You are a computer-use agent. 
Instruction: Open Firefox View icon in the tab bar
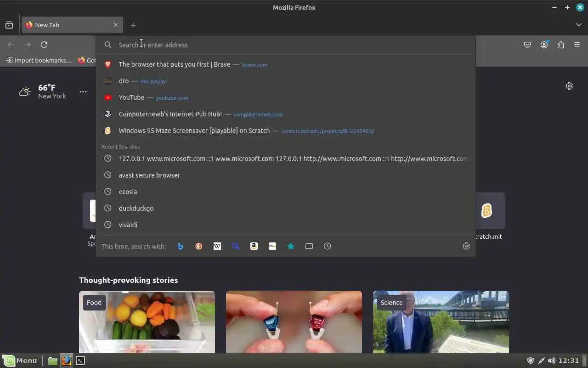(9, 25)
